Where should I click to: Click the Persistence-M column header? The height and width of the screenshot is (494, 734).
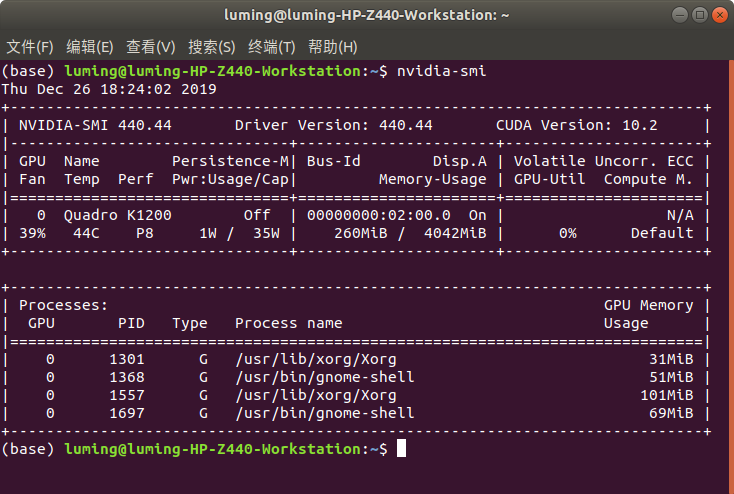(230, 161)
